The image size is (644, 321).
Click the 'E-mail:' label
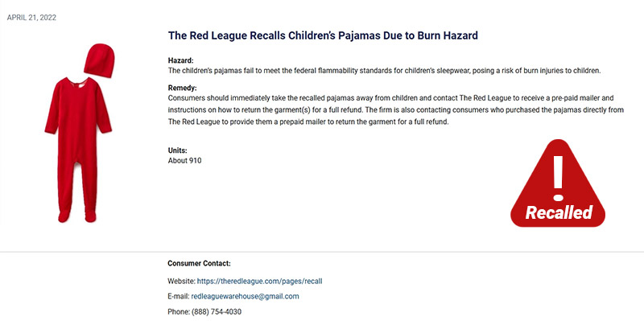[x=179, y=296]
